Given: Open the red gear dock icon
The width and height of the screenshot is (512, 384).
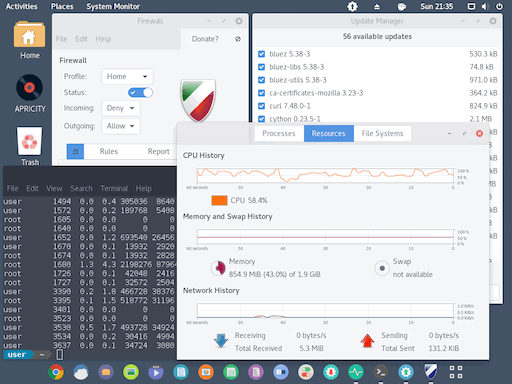Looking at the screenshot, I should [331, 372].
